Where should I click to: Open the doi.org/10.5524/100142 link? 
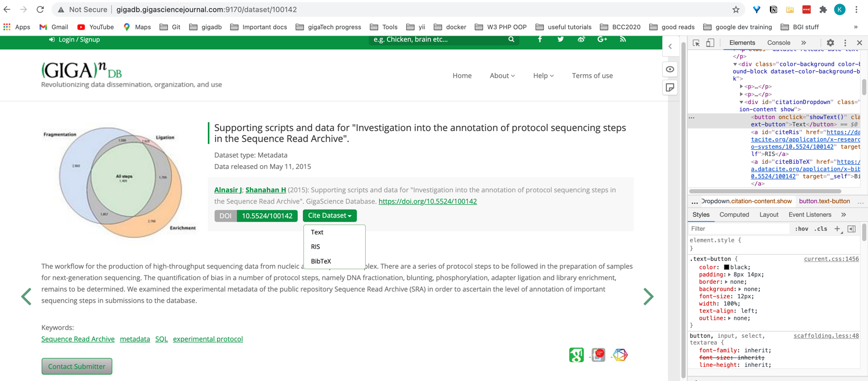point(428,202)
